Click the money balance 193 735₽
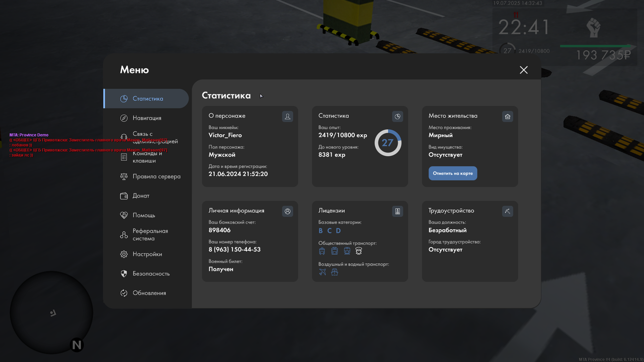 [603, 55]
